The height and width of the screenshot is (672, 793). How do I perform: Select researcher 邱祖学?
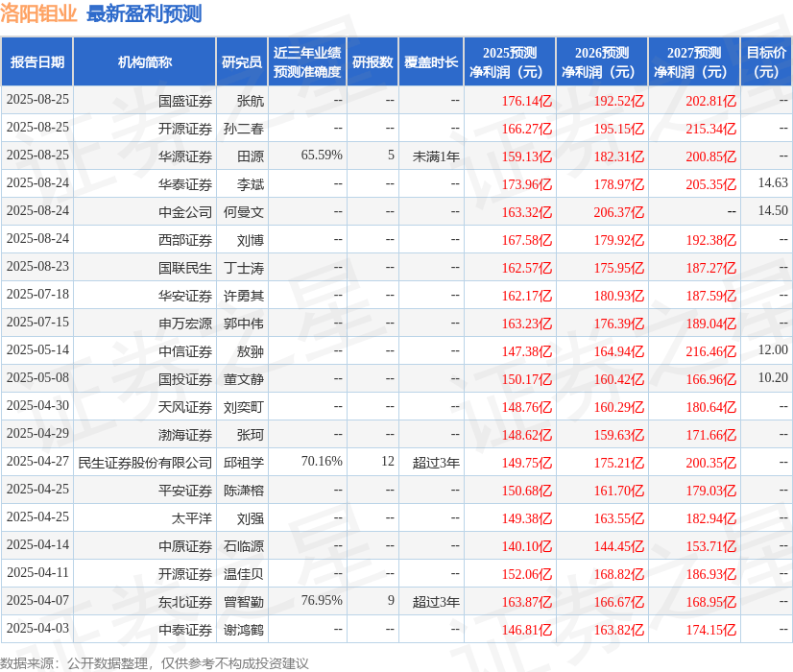pos(244,462)
